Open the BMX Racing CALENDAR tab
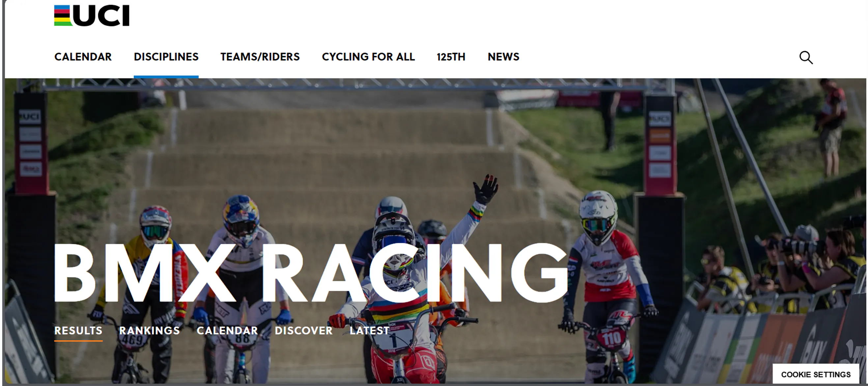This screenshot has height=386, width=868. click(227, 330)
